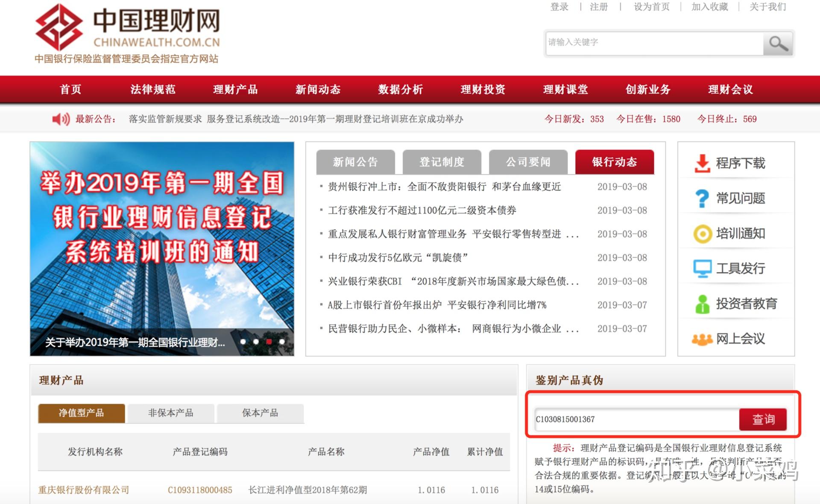Click the blue question mark icon
This screenshot has width=820, height=504.
pyautogui.click(x=702, y=198)
